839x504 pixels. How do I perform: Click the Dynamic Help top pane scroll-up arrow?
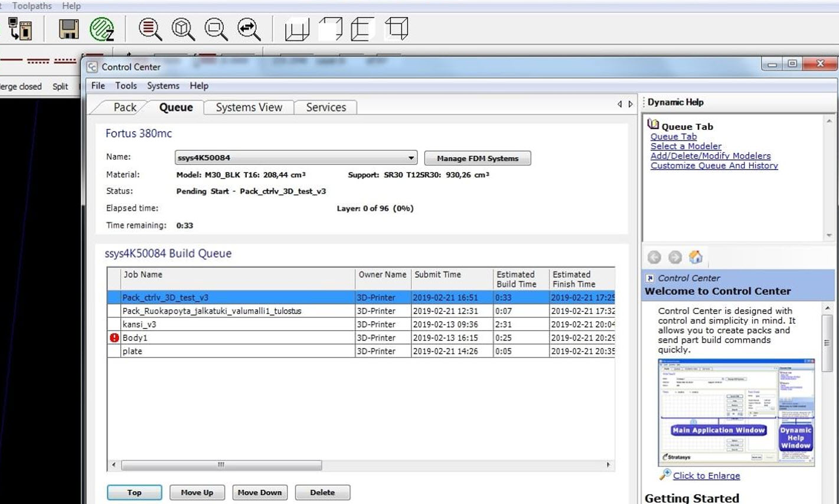pyautogui.click(x=829, y=121)
